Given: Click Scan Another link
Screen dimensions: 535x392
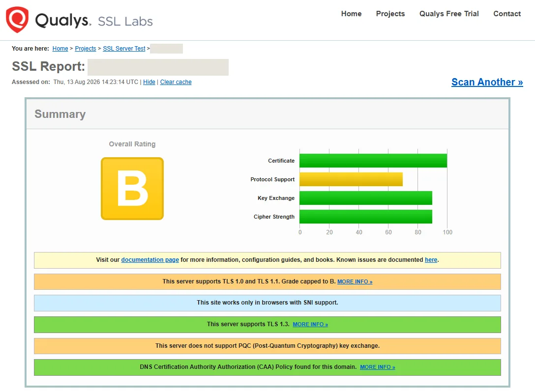Looking at the screenshot, I should [487, 82].
